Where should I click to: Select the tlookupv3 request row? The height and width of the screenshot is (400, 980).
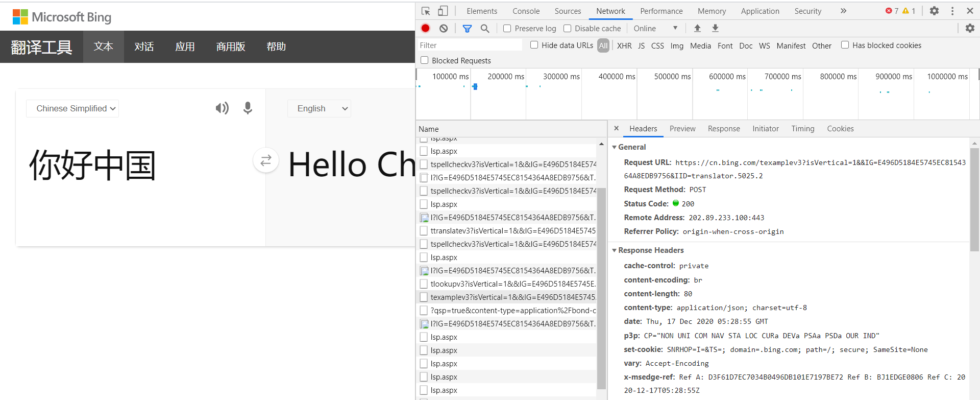pos(506,284)
